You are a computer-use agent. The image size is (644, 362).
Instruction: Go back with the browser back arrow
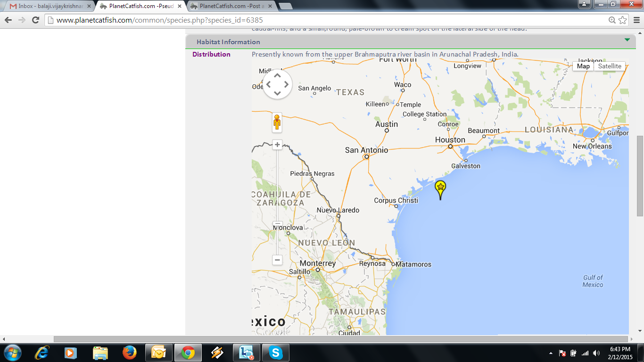tap(8, 20)
